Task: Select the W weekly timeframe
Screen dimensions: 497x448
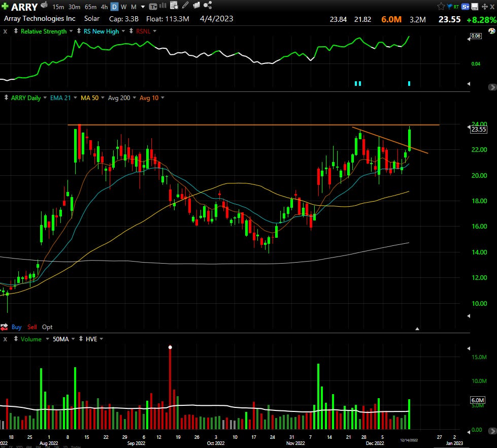Action: 124,7
